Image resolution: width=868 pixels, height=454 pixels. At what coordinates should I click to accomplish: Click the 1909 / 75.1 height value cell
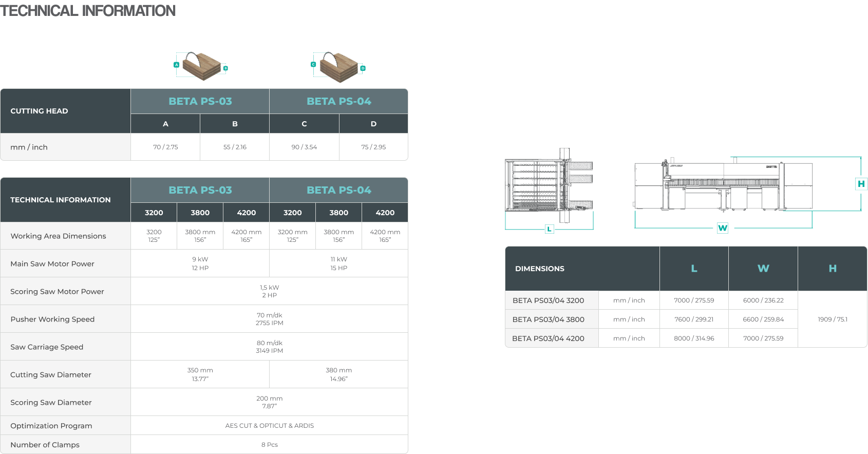pos(833,319)
